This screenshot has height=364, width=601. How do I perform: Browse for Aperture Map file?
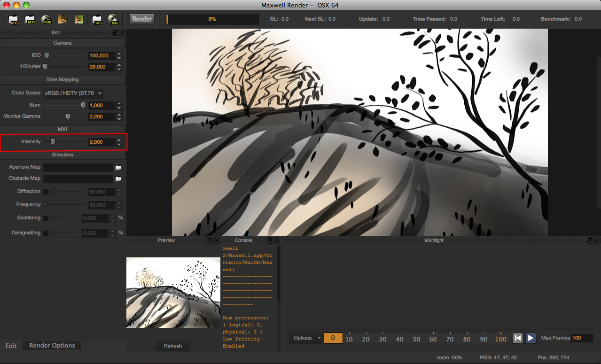point(118,167)
